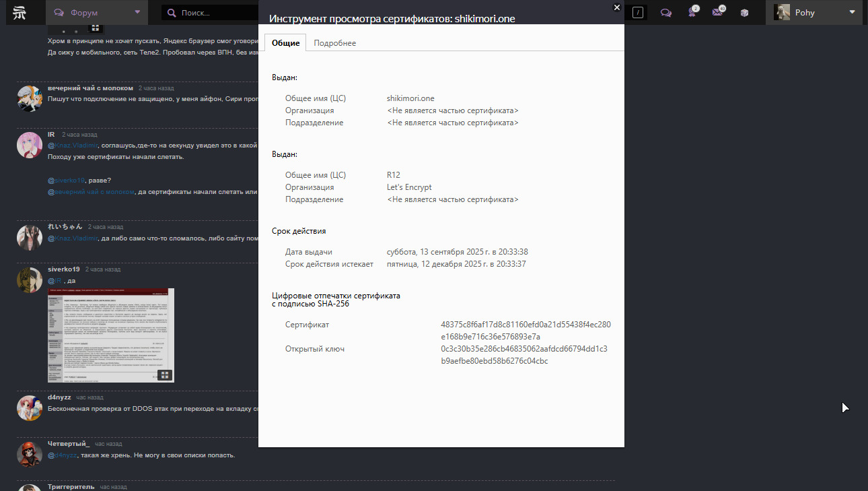The width and height of the screenshot is (868, 491).
Task: Close the certificate viewer with X
Action: pyautogui.click(x=617, y=7)
